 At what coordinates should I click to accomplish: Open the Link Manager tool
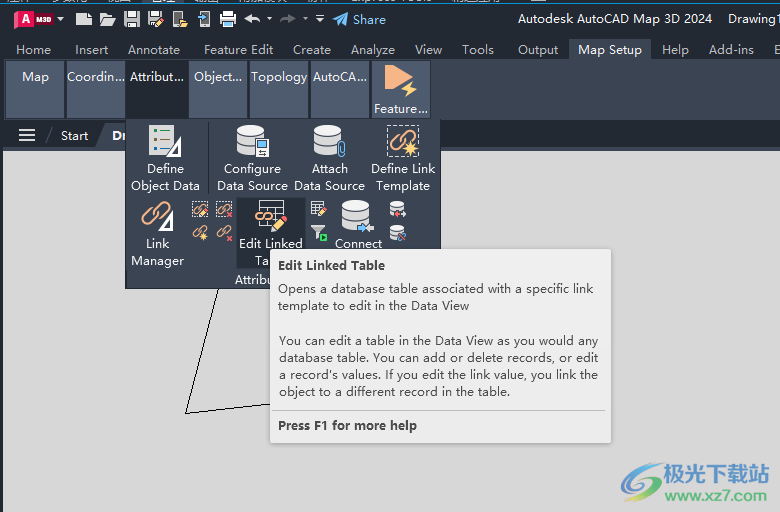tap(157, 234)
